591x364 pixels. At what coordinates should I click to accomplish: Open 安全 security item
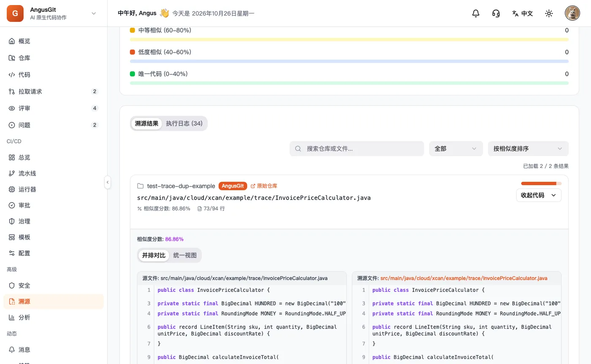coord(54,286)
